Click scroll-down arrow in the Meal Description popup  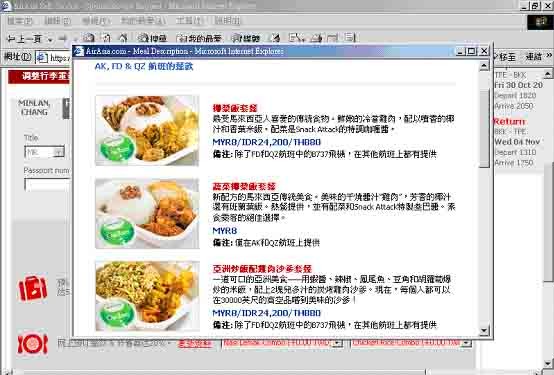click(484, 331)
